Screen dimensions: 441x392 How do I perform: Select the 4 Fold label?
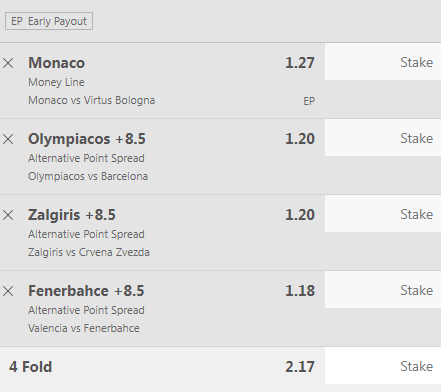tap(30, 367)
